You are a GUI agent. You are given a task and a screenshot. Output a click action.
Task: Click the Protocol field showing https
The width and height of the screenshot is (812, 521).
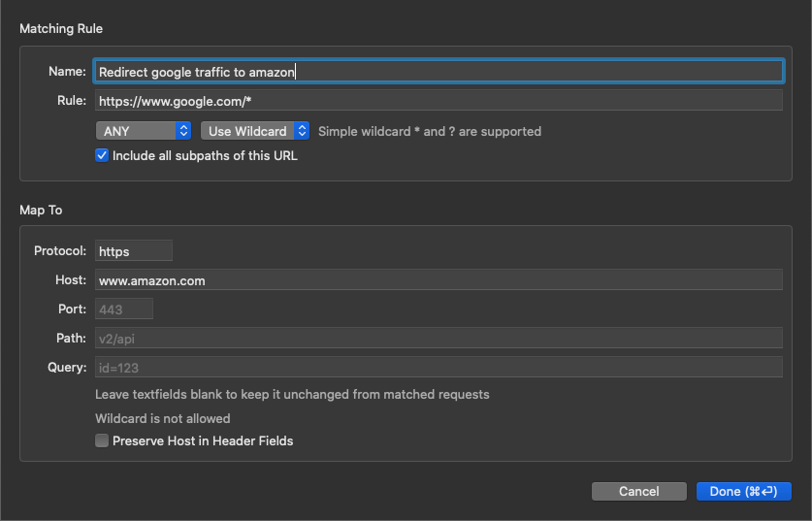134,250
